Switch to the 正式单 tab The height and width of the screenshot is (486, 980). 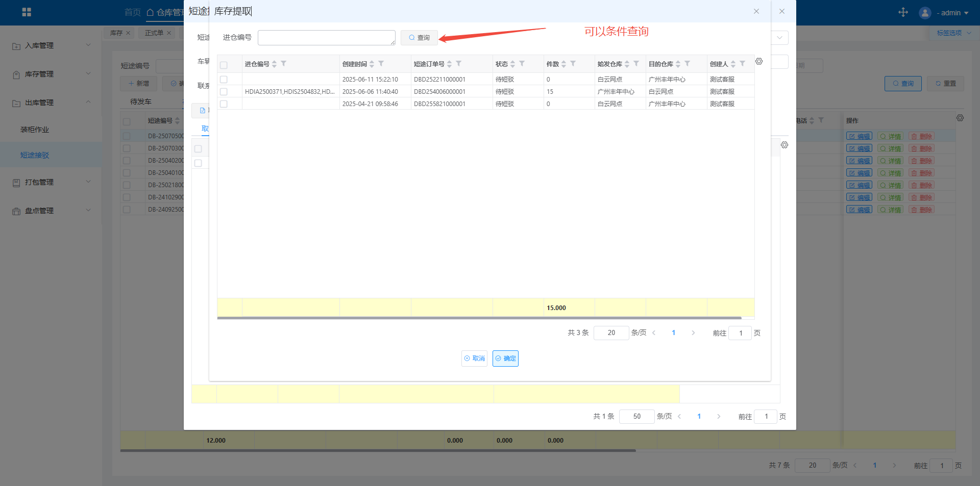pos(154,33)
